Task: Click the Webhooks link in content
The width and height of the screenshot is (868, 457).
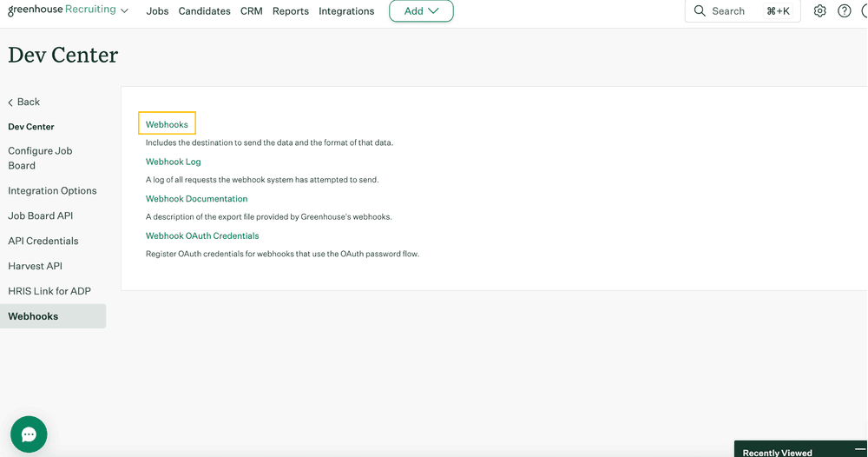Action: [167, 124]
